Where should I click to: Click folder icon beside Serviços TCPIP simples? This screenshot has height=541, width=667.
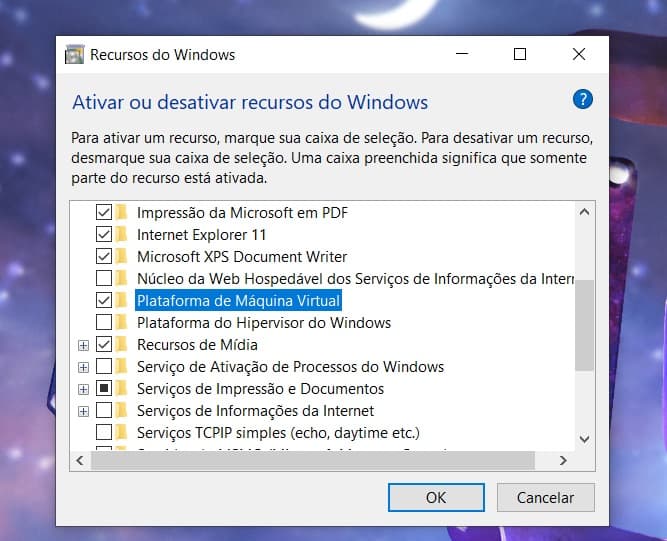tap(122, 432)
